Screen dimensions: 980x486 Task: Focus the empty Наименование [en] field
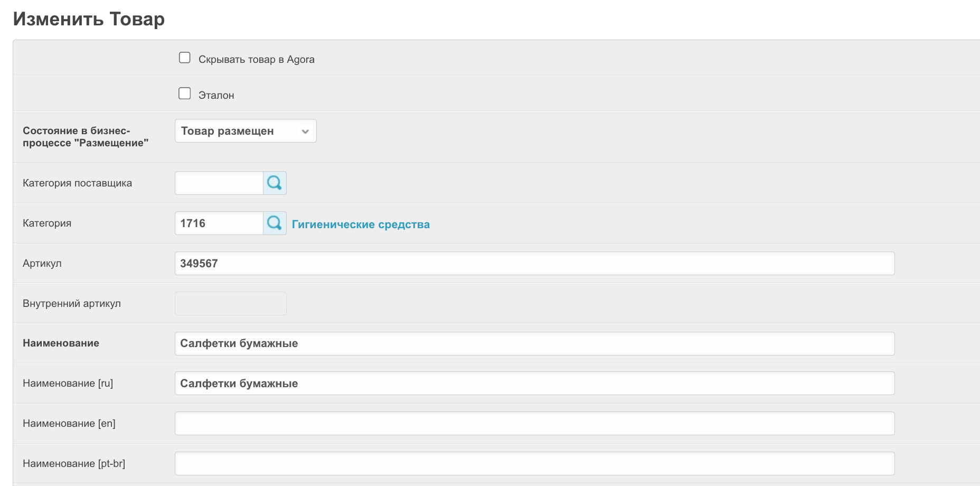pos(534,424)
